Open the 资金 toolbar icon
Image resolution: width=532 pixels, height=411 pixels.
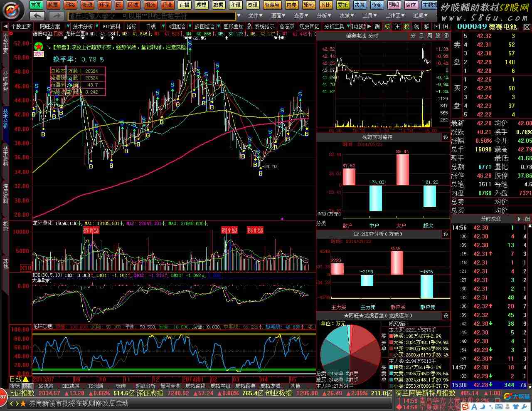pyautogui.click(x=377, y=5)
